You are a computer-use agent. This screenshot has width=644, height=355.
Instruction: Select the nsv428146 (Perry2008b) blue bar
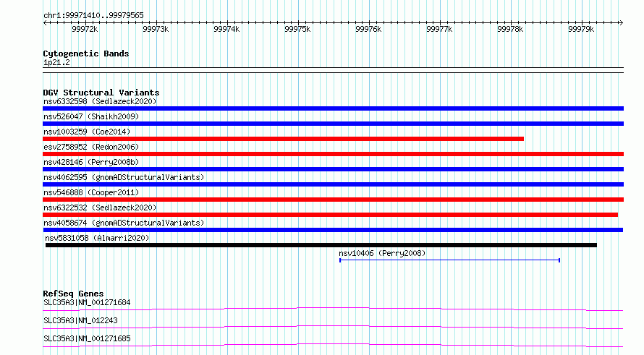pos(333,169)
